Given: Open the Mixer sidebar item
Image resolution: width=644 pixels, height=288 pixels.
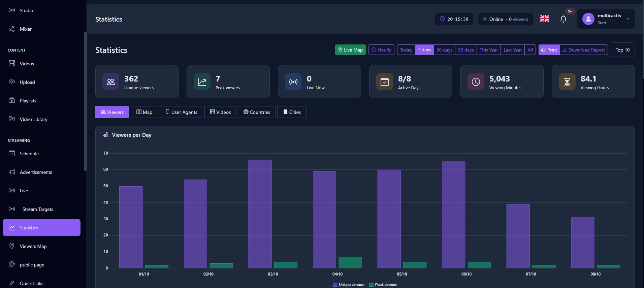Looking at the screenshot, I should 42,29.
